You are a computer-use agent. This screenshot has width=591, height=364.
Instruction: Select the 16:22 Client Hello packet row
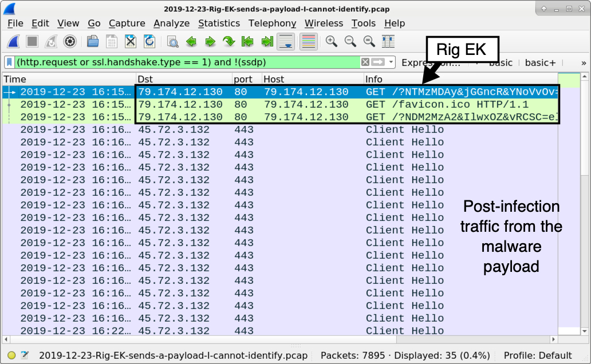(280, 331)
